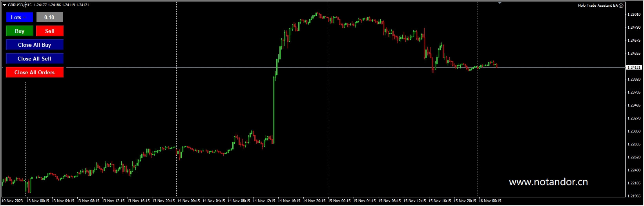
Task: Click the 1.22835 price scale label
Action: pos(634,144)
